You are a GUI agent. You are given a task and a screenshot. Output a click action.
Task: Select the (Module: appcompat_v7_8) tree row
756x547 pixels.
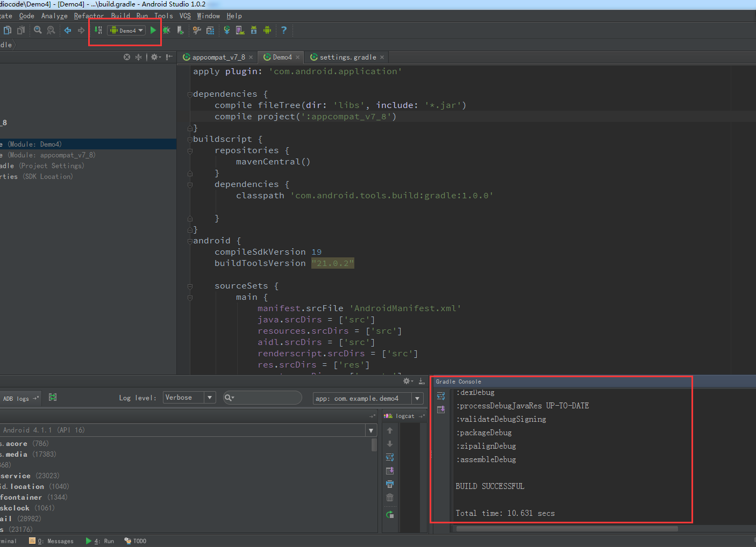point(88,155)
